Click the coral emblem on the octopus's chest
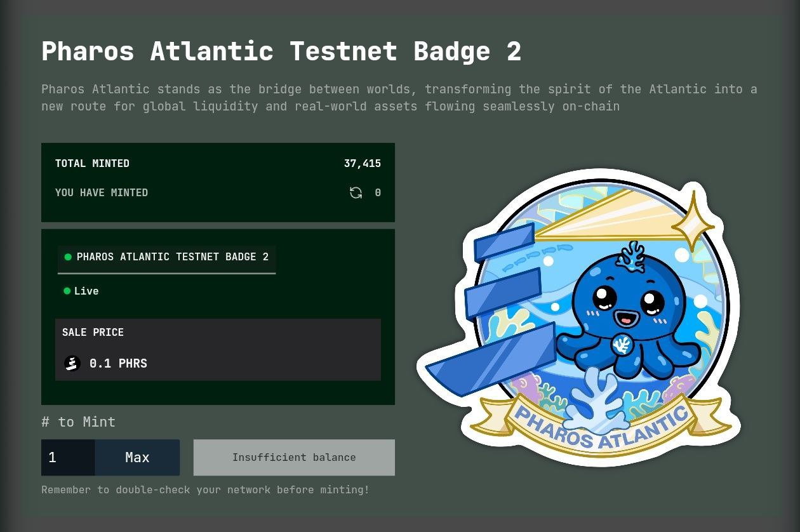Image resolution: width=800 pixels, height=532 pixels. tap(622, 345)
